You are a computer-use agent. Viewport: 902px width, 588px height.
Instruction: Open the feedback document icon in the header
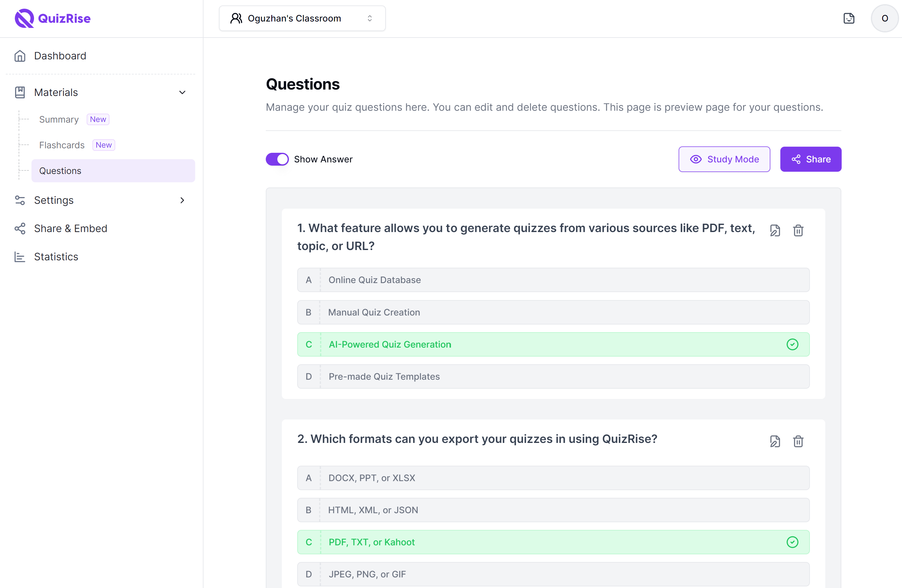849,18
